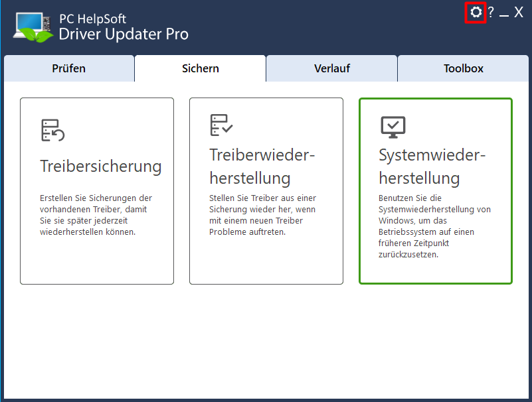Screen dimensions: 532x402
Task: Click the Treibersicherung heading
Action: pos(101,167)
